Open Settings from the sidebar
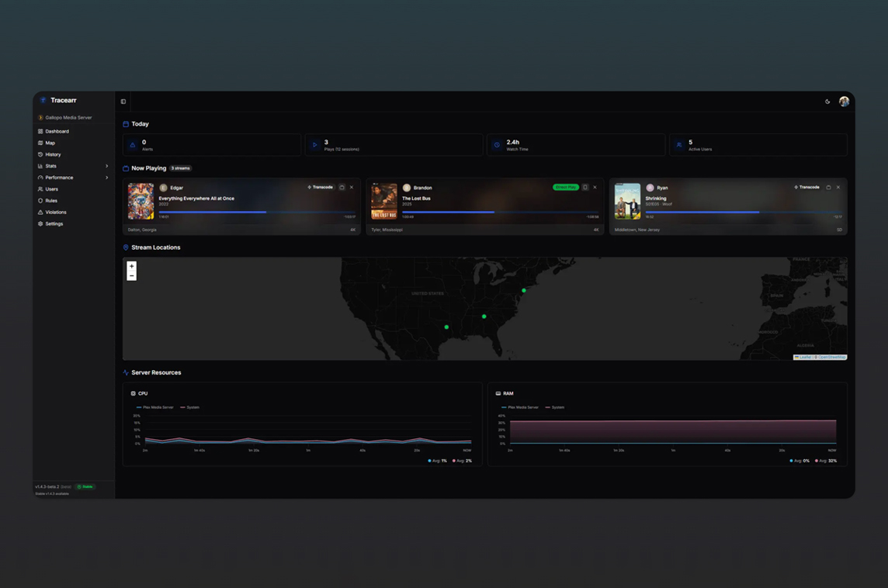 coord(54,223)
